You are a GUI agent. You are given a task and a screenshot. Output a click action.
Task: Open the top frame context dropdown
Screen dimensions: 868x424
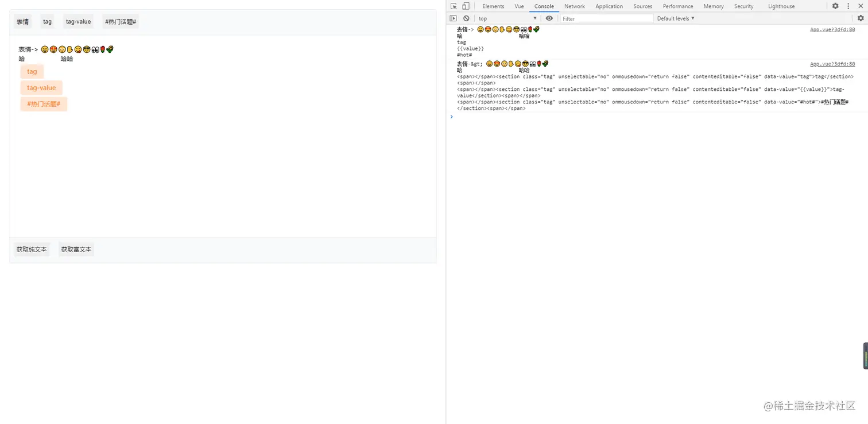click(x=506, y=18)
